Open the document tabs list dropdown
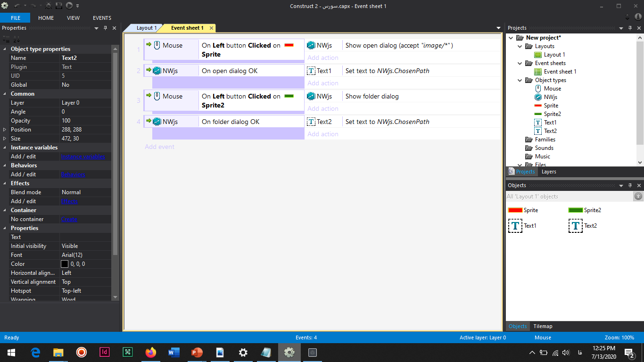Screen dimensions: 644x362 point(498,28)
